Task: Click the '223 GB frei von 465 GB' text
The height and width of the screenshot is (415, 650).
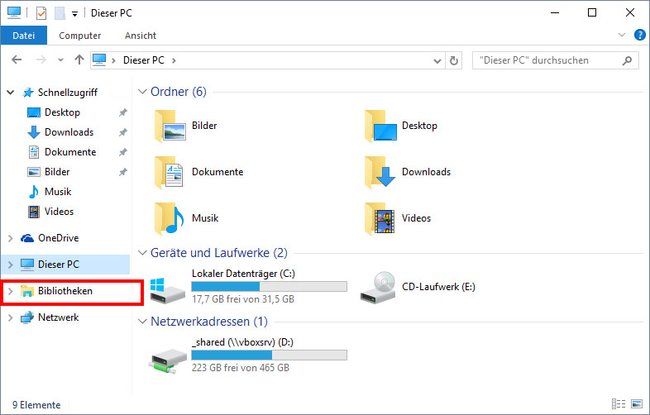Action: [x=240, y=368]
